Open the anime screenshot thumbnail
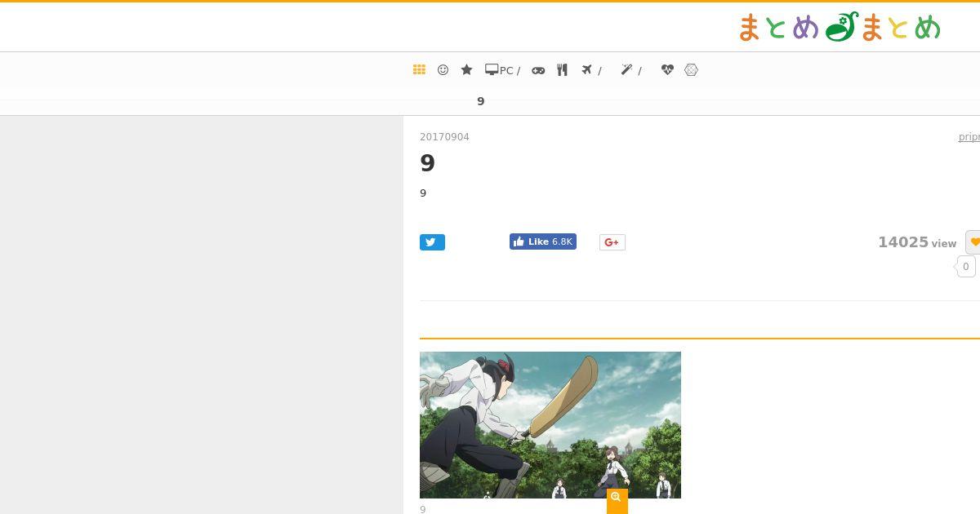This screenshot has height=514, width=980. [550, 425]
